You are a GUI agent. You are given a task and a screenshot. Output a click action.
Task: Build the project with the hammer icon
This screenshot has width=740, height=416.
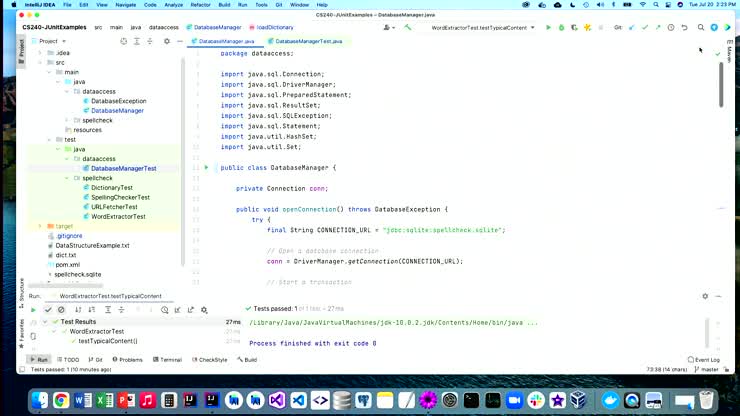[408, 27]
